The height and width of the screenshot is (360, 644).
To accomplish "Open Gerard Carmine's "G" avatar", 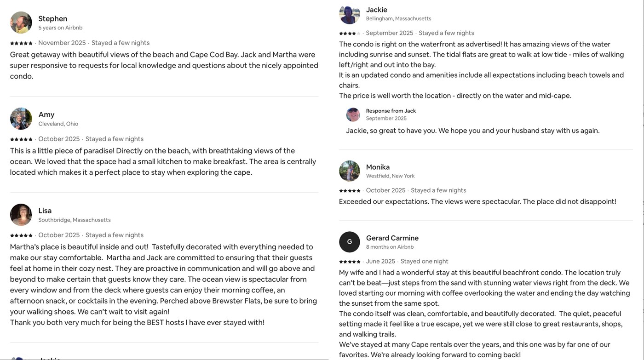I will click(x=350, y=242).
